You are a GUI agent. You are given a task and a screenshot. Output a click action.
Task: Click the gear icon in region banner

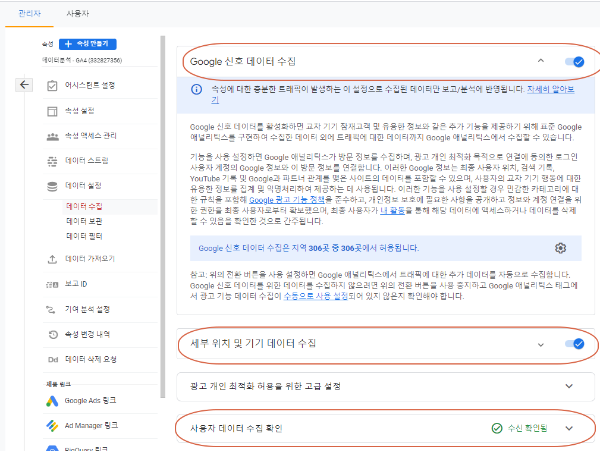pyautogui.click(x=560, y=248)
